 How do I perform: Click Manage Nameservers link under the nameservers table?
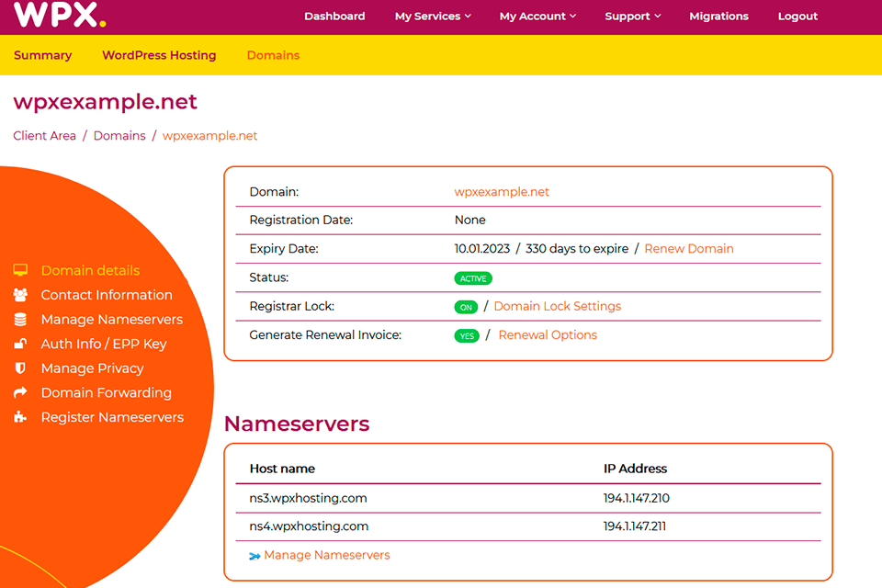[327, 555]
